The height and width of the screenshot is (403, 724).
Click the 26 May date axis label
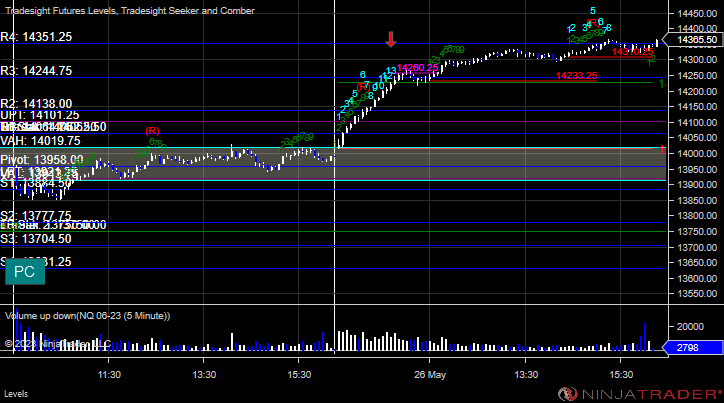(x=430, y=374)
